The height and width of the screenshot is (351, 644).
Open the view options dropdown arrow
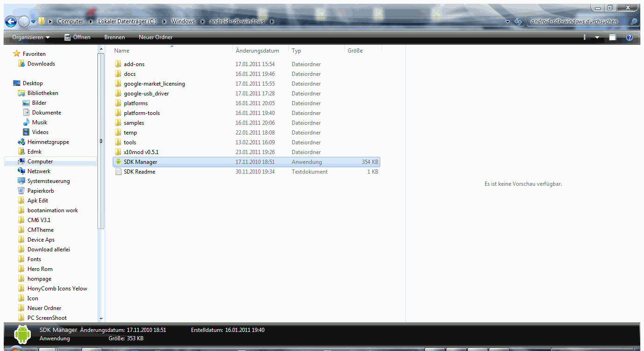597,38
